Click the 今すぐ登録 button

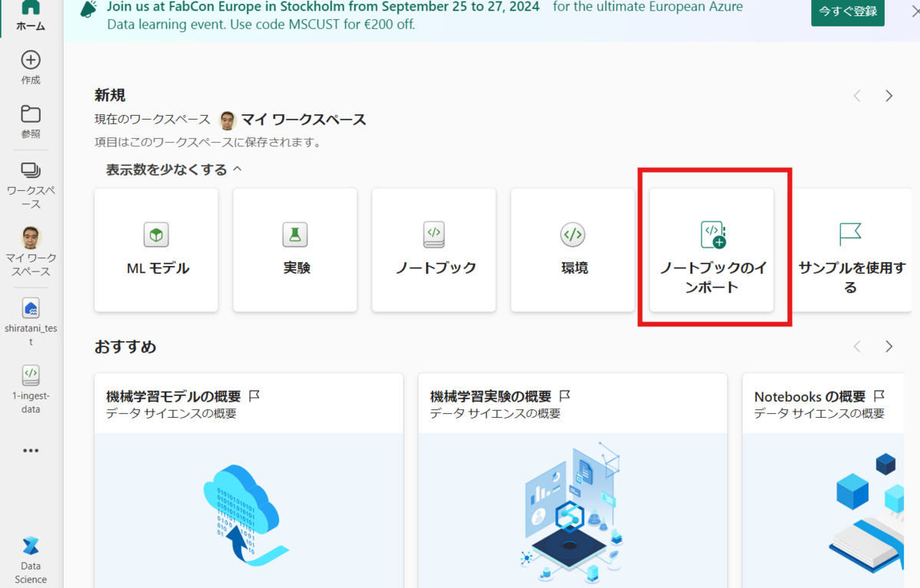pos(848,11)
